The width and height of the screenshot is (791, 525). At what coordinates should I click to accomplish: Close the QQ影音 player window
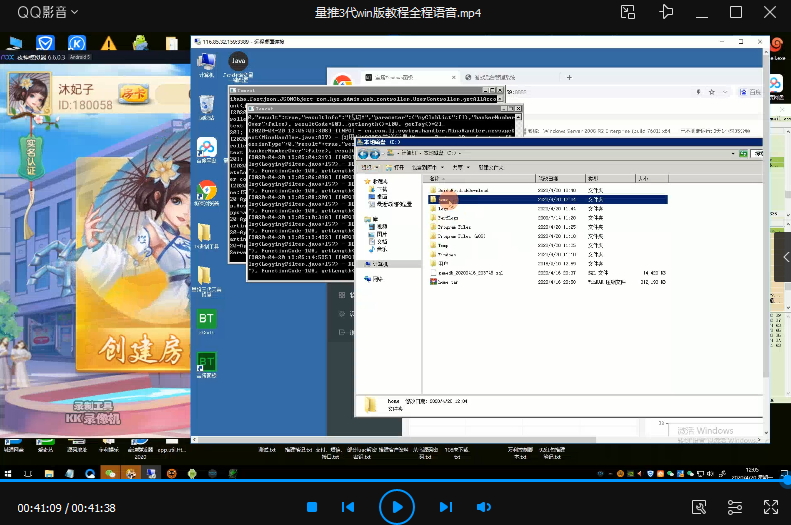coord(771,13)
